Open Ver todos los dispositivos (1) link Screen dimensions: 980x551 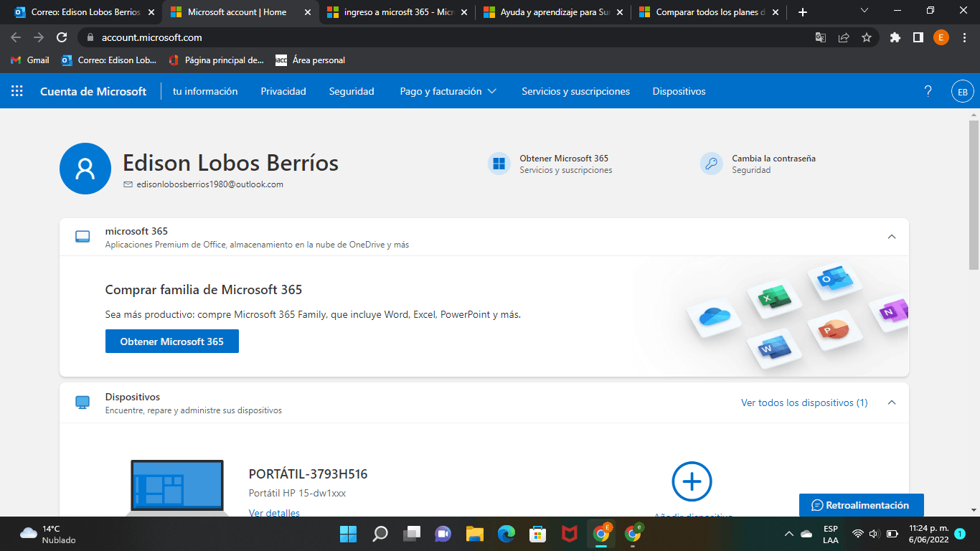(x=804, y=402)
